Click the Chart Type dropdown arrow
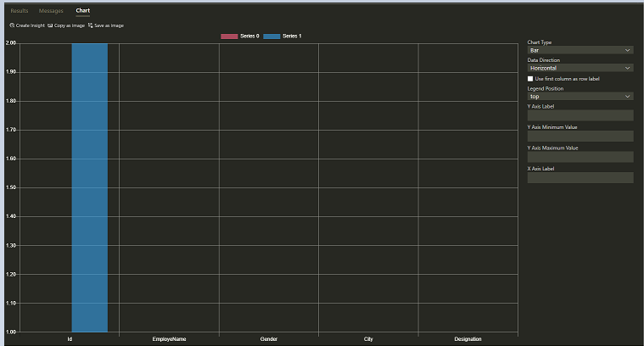 (x=627, y=50)
